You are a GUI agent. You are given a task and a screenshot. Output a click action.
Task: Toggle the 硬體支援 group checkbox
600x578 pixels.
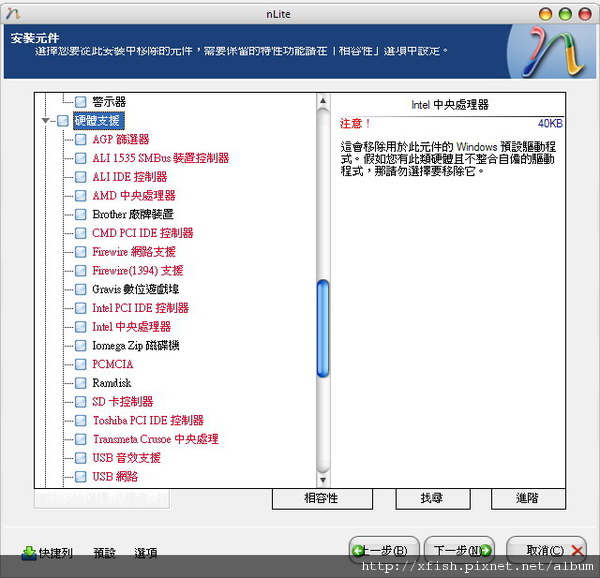point(63,121)
